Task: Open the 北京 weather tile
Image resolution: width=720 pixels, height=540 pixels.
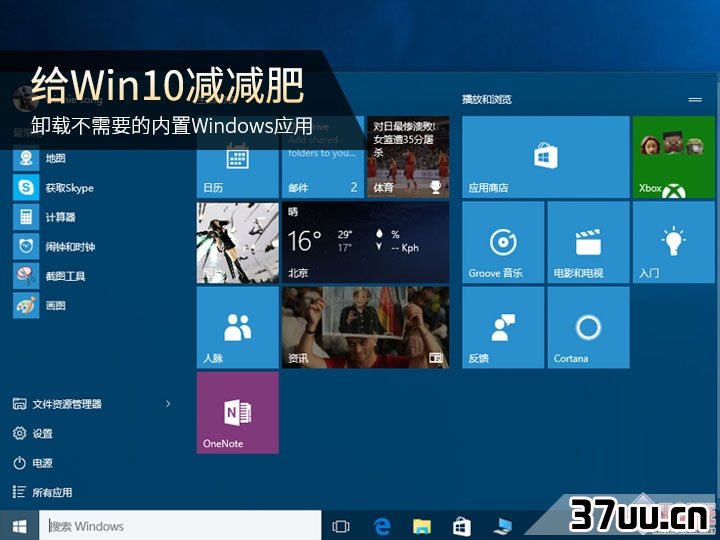Action: (x=366, y=242)
